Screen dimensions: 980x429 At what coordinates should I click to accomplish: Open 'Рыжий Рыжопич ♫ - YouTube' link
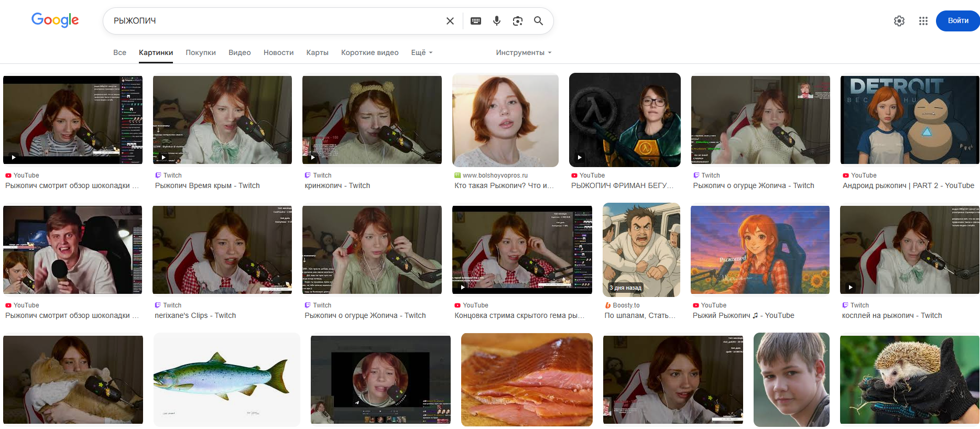744,315
